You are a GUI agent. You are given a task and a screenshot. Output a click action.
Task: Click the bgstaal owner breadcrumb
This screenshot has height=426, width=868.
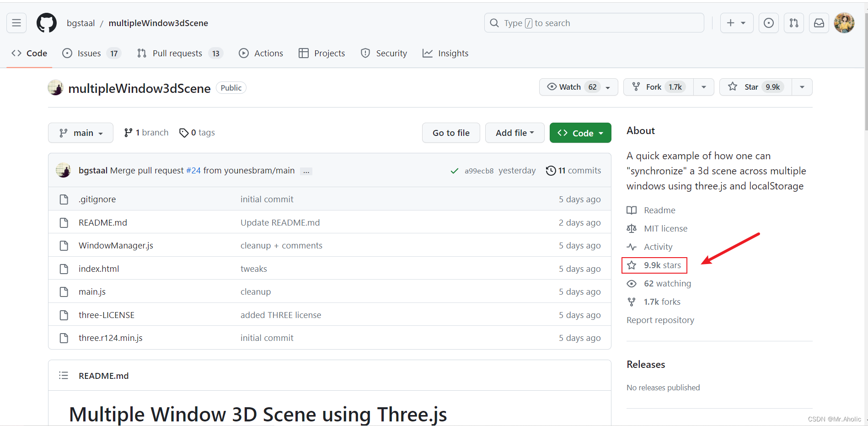coord(81,23)
